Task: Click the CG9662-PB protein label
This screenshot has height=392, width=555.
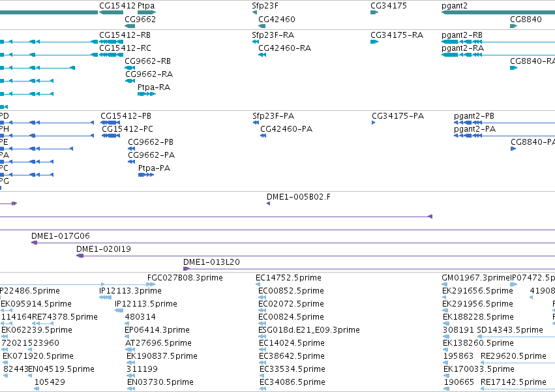Action: pyautogui.click(x=151, y=142)
